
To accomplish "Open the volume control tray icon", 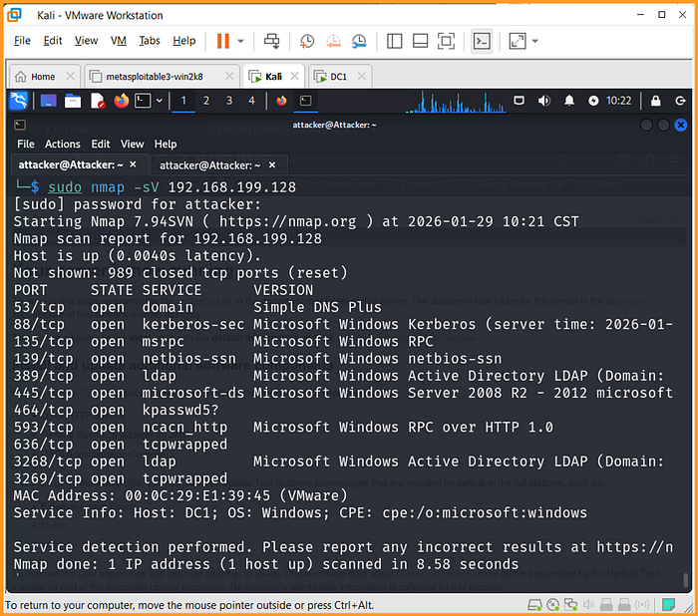I will (544, 101).
